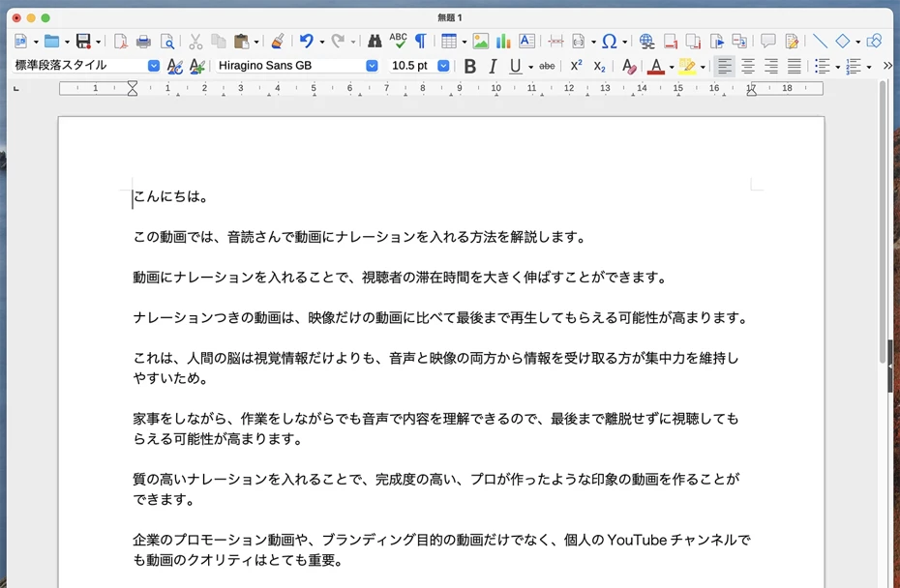Insert a hyperlink with the globe icon

646,42
